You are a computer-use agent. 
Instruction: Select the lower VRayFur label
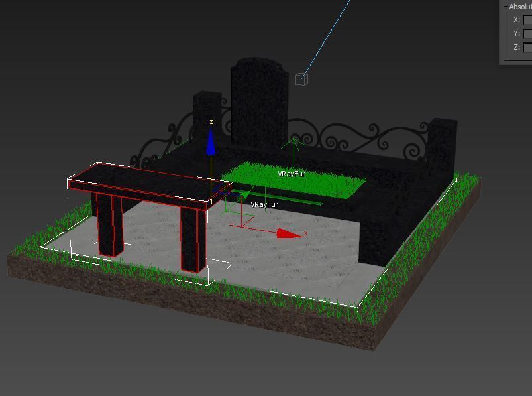[264, 204]
